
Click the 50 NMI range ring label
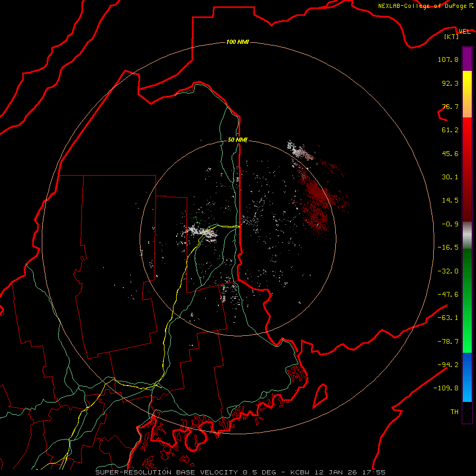coord(237,140)
